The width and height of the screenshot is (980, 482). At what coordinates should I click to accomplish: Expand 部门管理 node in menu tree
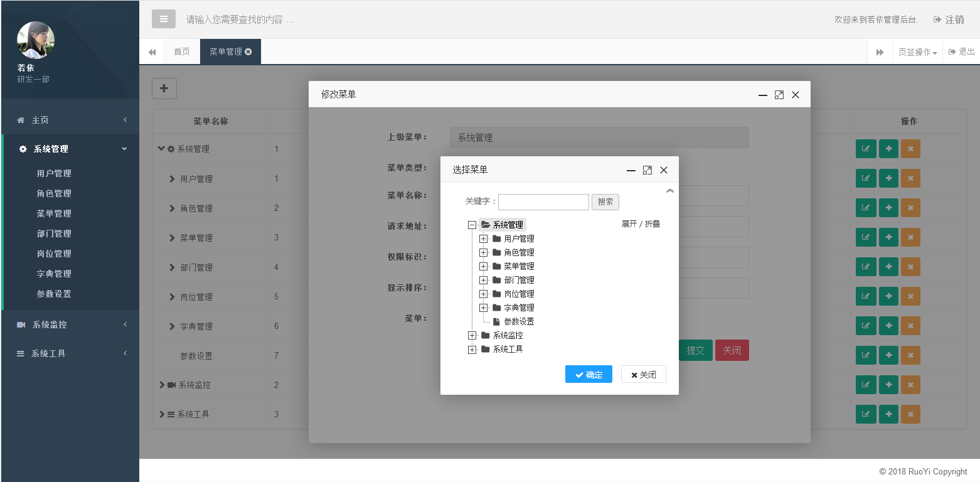point(483,280)
